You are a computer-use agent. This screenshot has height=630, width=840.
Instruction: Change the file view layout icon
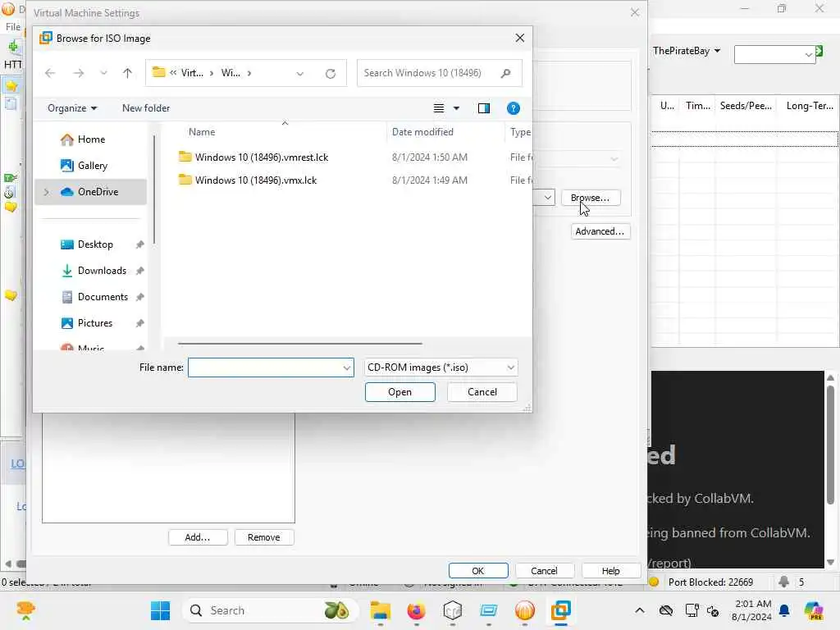(x=439, y=108)
